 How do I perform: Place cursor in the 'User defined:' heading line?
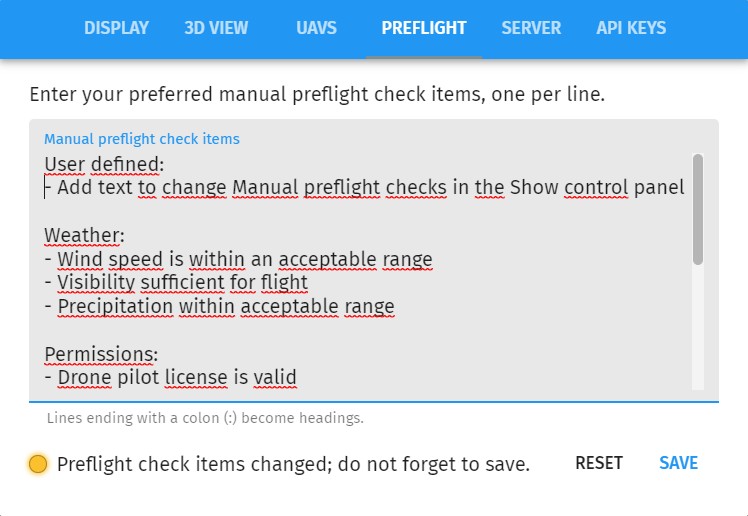104,163
